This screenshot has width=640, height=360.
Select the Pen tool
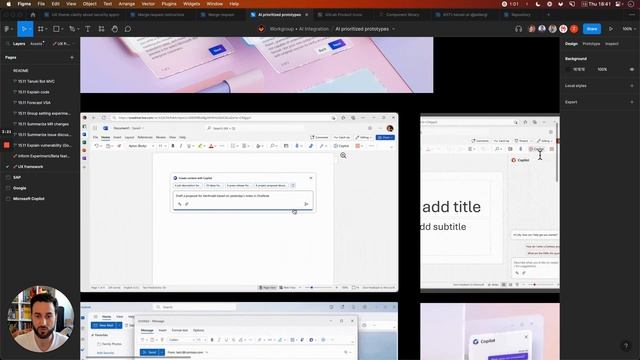pyautogui.click(x=72, y=29)
